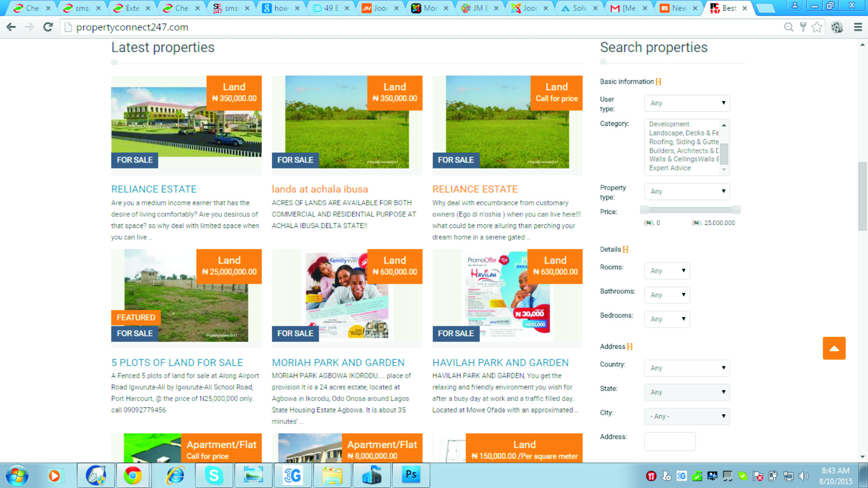Screen dimensions: 868x488
Task: Click the bookmark star icon
Action: 817,27
